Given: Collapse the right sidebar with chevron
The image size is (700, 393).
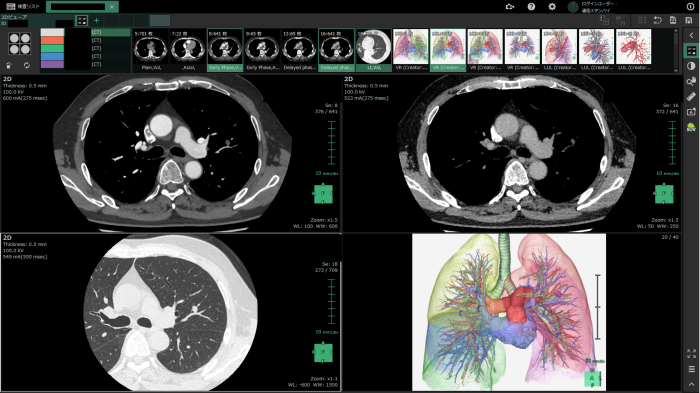Looking at the screenshot, I should tap(692, 35).
